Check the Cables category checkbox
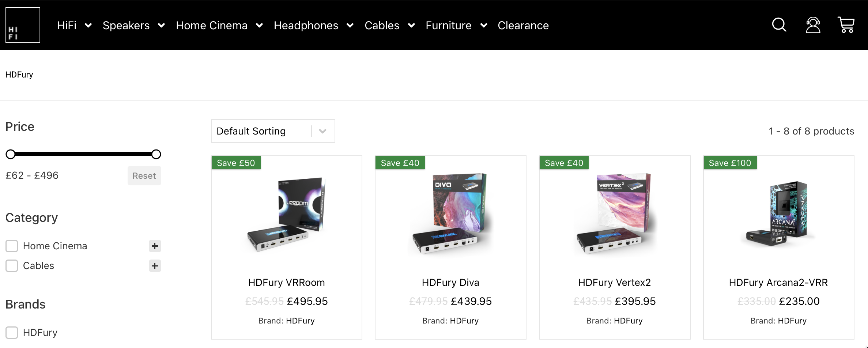 pos(12,266)
